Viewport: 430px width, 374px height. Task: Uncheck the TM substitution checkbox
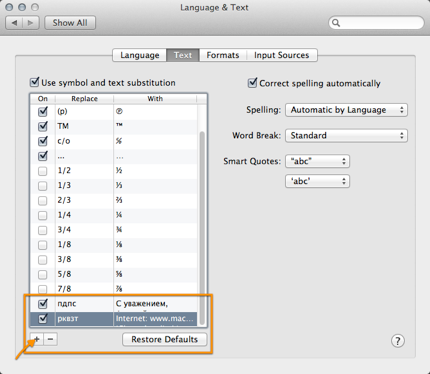(43, 126)
